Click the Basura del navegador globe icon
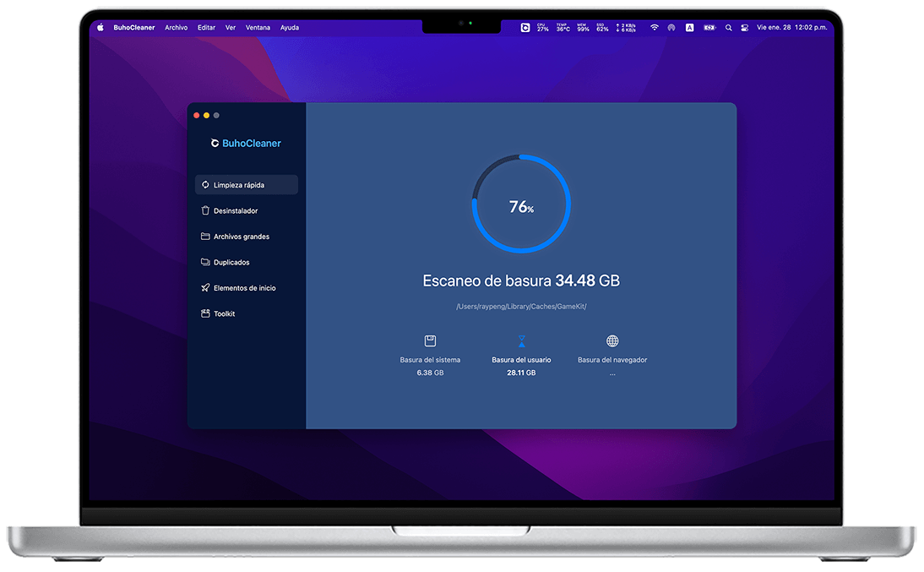Viewport: 924px width, 572px height. coord(612,340)
